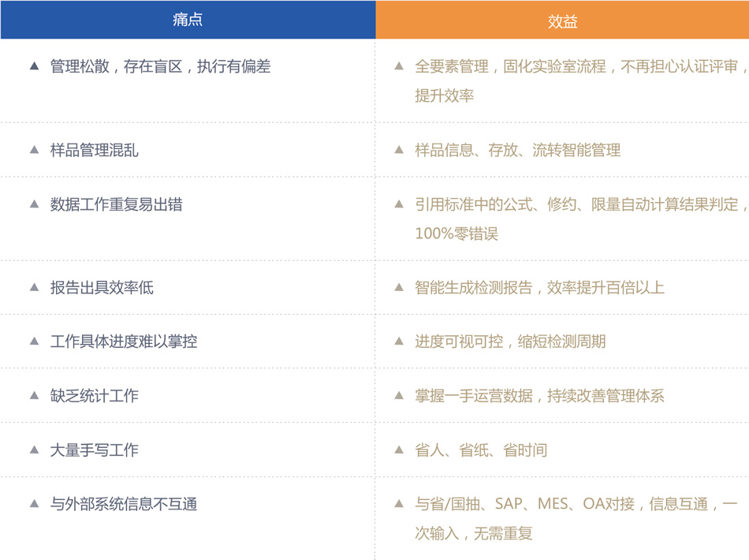
Task: Click text 与省/国抽、SAP、MES、OA对接
Action: 524,504
